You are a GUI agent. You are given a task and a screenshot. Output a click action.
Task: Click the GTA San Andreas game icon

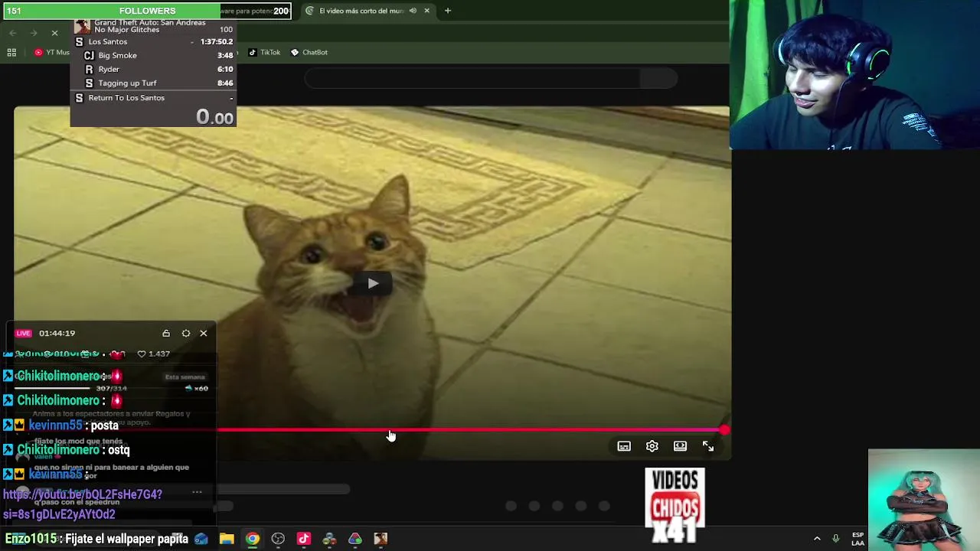click(82, 26)
